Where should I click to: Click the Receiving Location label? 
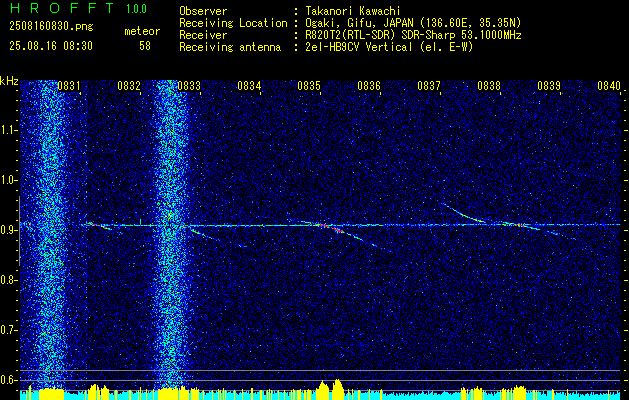coord(233,23)
